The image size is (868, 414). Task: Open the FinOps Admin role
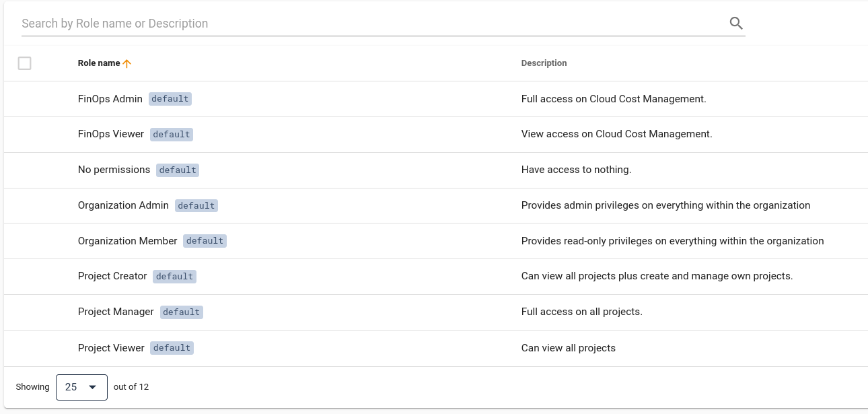(x=110, y=99)
